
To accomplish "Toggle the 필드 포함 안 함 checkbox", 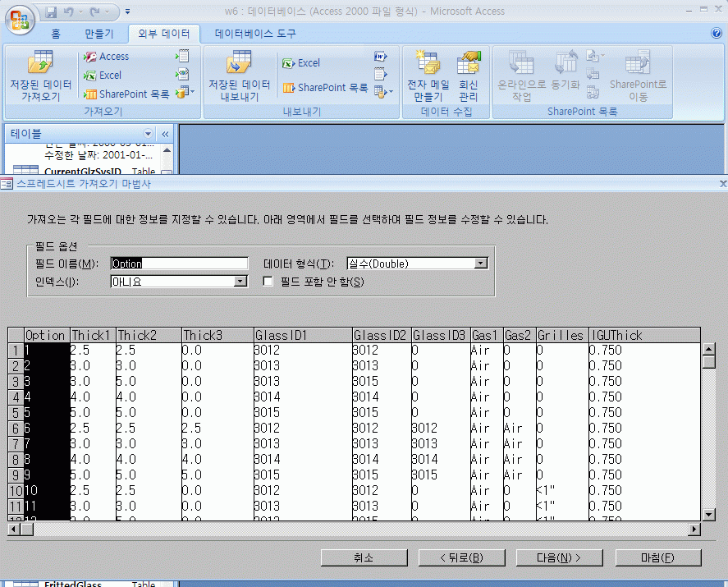I will [268, 282].
